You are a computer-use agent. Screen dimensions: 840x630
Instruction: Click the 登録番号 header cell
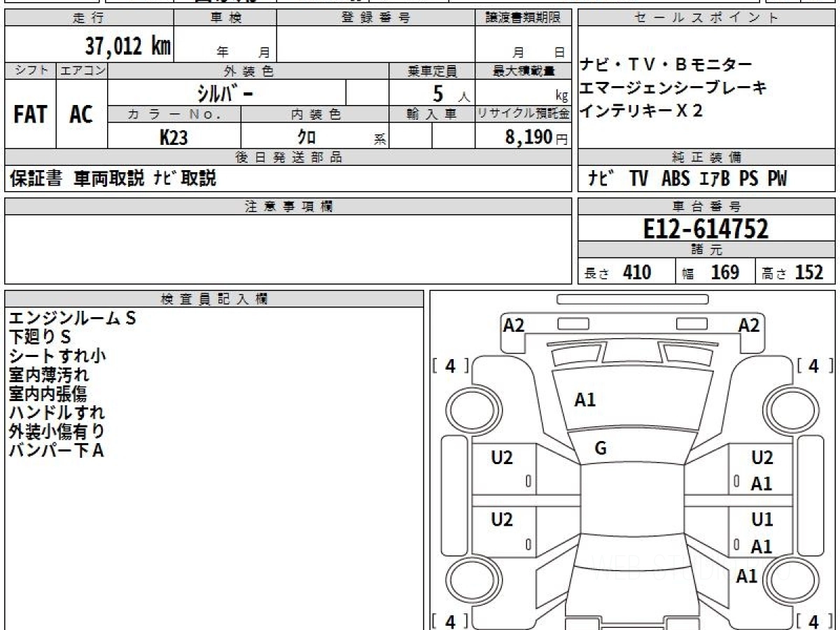pyautogui.click(x=376, y=18)
